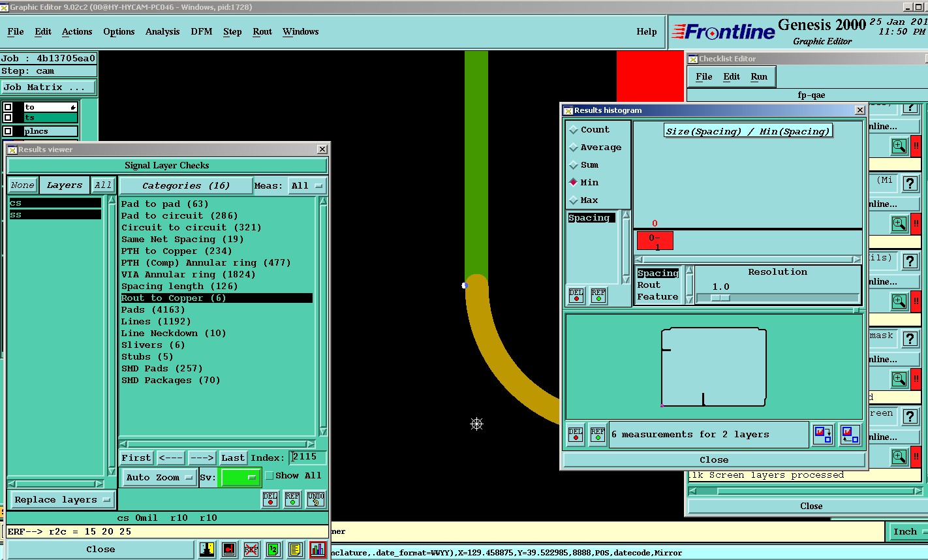Viewport: 928px width, 560px height.
Task: Click the DEL icon under the histogram Spacing list
Action: (576, 296)
